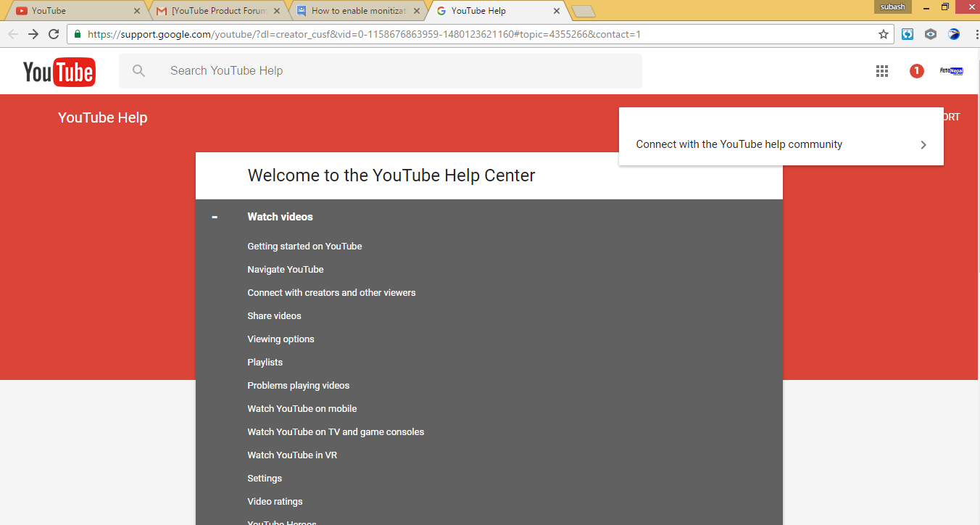Close the Gmail YouTube Product Forum tab
This screenshot has width=980, height=525.
pyautogui.click(x=277, y=11)
